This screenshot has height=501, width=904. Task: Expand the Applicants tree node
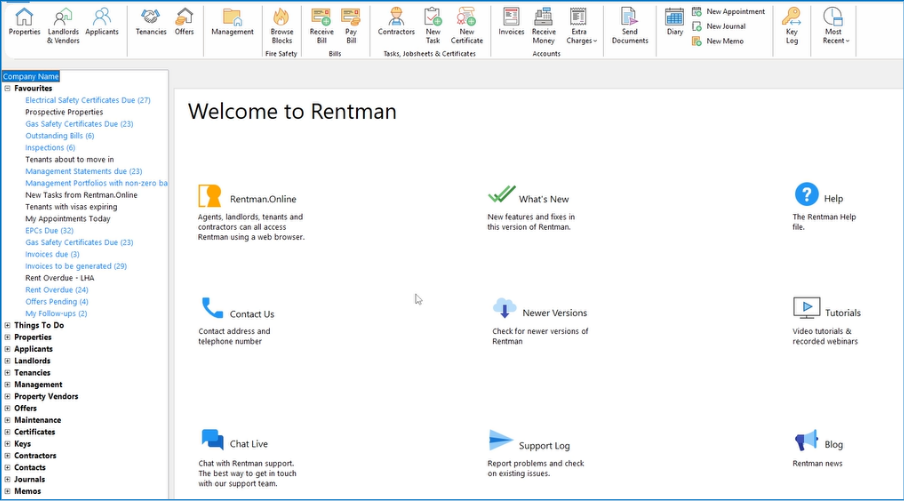tap(7, 349)
